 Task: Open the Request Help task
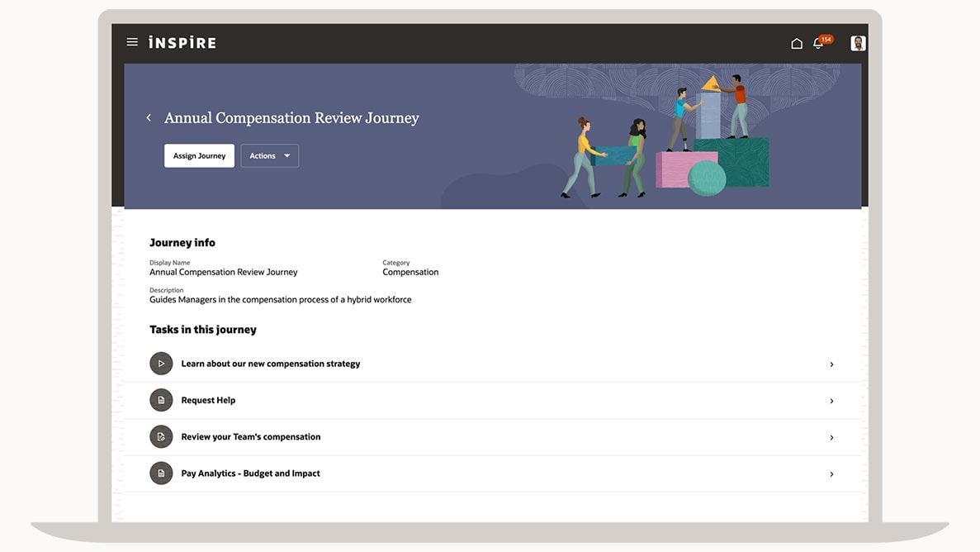pyautogui.click(x=208, y=401)
